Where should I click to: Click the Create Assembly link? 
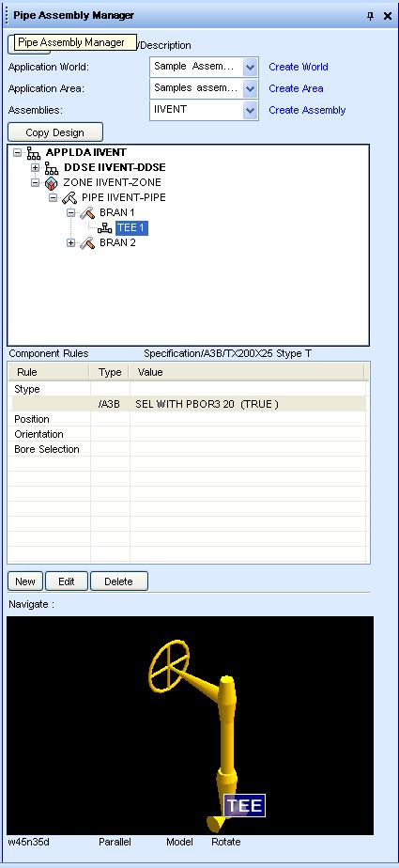307,110
